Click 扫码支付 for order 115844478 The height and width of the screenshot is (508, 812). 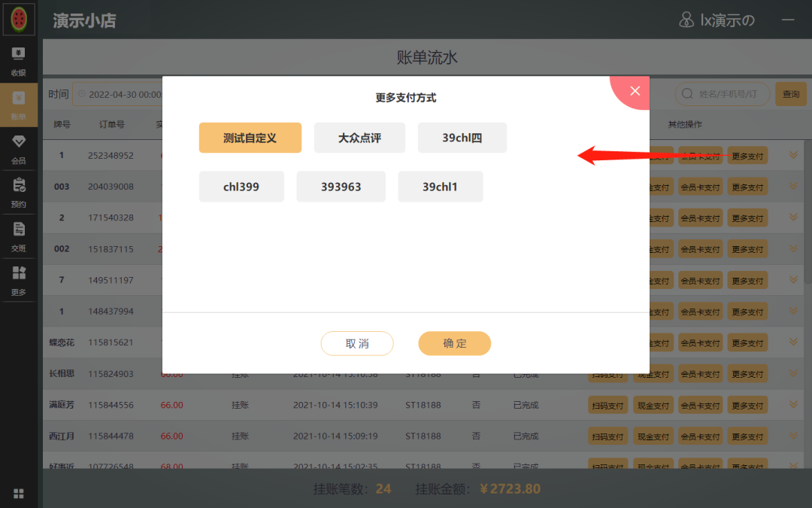[608, 437]
